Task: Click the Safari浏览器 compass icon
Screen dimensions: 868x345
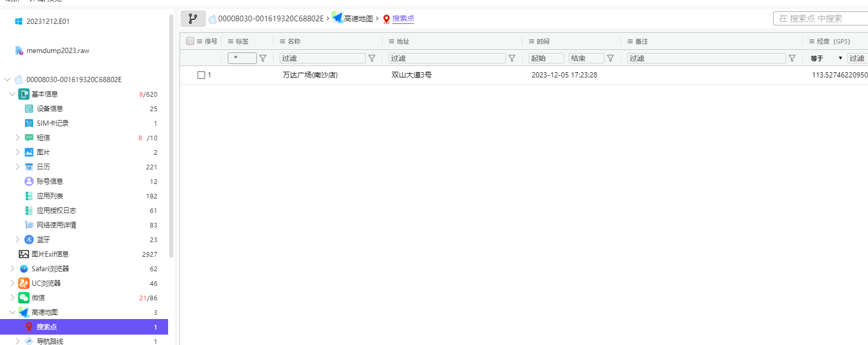Action: (24, 269)
